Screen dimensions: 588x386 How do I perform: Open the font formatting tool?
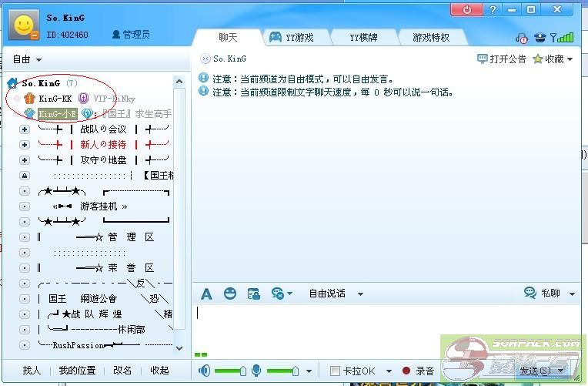(x=206, y=294)
